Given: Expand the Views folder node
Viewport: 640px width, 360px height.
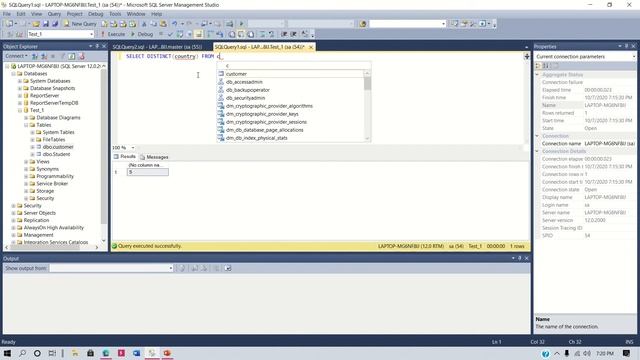Looking at the screenshot, I should coord(26,162).
